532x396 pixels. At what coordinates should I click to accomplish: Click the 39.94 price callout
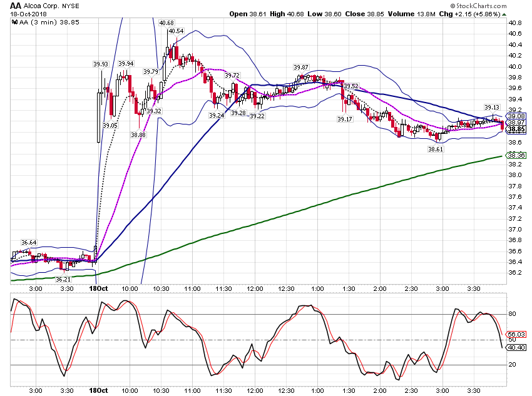click(x=126, y=64)
